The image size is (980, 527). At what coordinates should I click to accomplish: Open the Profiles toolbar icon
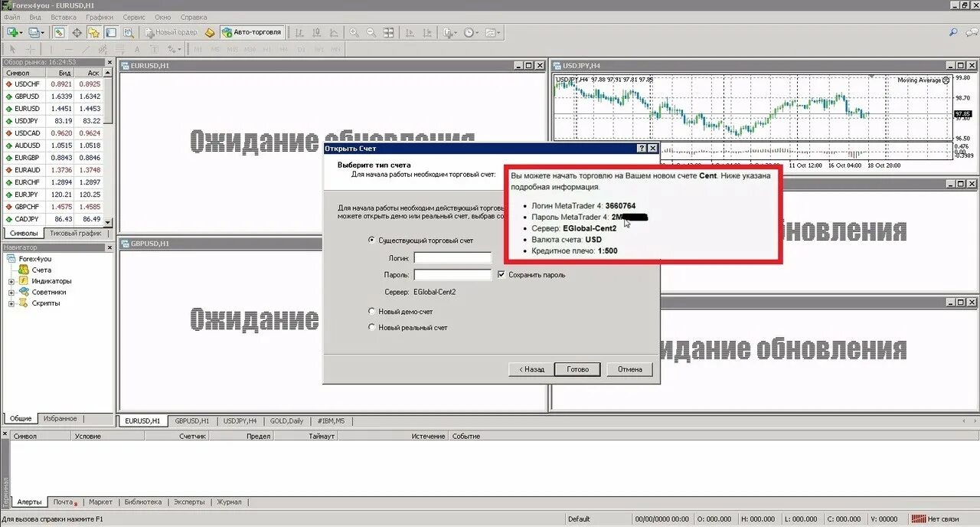[x=35, y=32]
